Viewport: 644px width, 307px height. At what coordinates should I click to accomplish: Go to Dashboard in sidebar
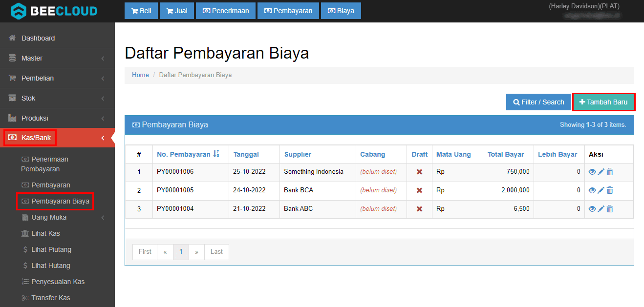[x=57, y=38]
